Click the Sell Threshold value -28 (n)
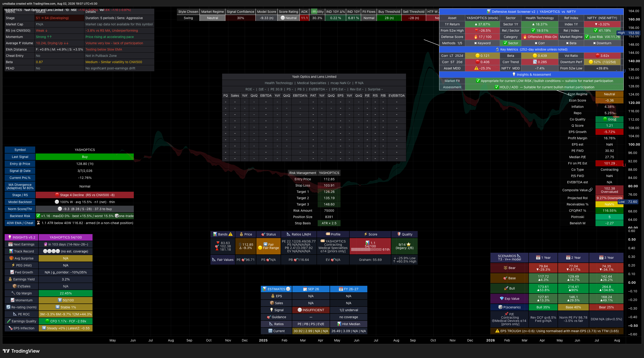 pyautogui.click(x=414, y=18)
